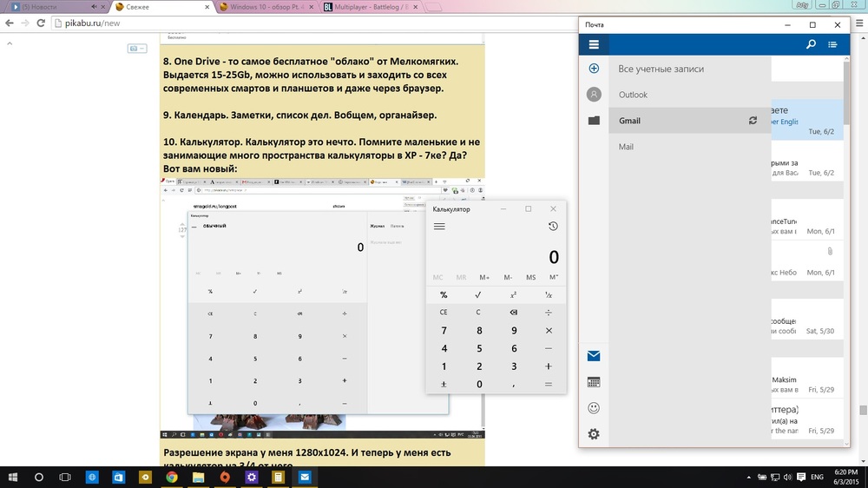
Task: Show hidden system tray icons
Action: (746, 478)
